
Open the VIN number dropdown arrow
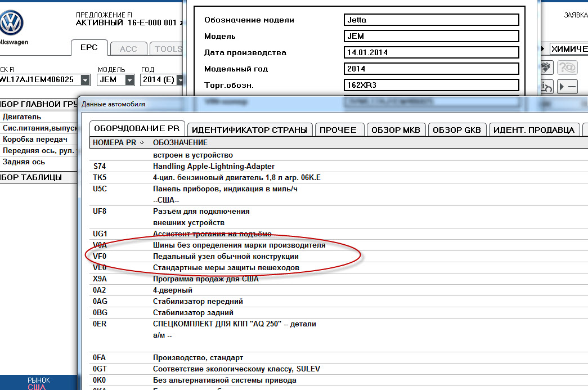[x=86, y=80]
